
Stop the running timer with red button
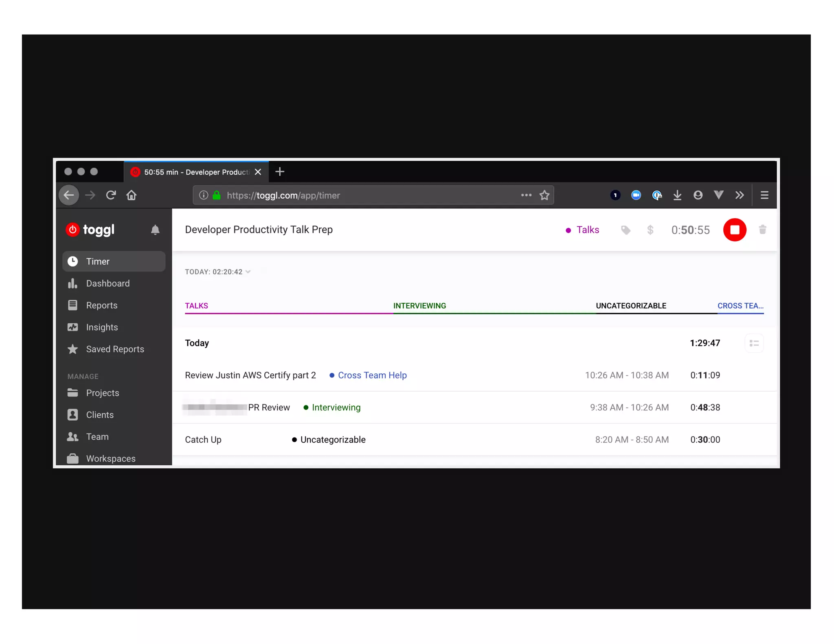pyautogui.click(x=734, y=230)
